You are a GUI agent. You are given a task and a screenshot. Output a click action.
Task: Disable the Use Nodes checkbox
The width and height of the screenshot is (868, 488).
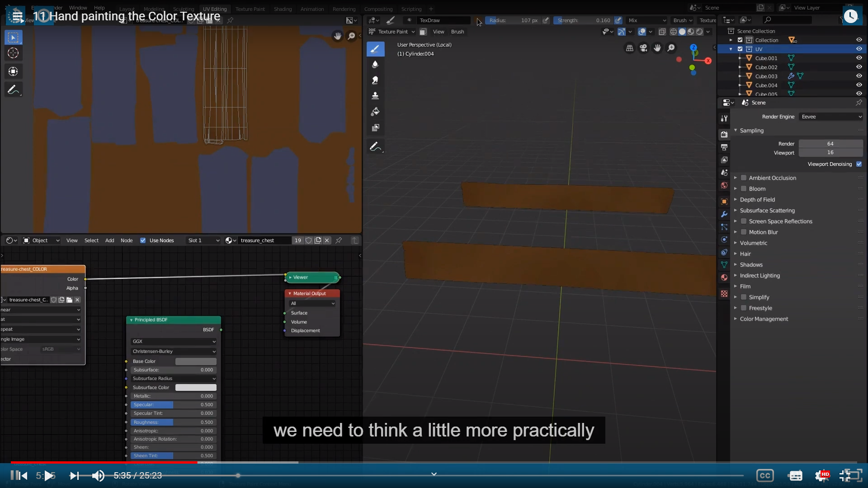[143, 240]
